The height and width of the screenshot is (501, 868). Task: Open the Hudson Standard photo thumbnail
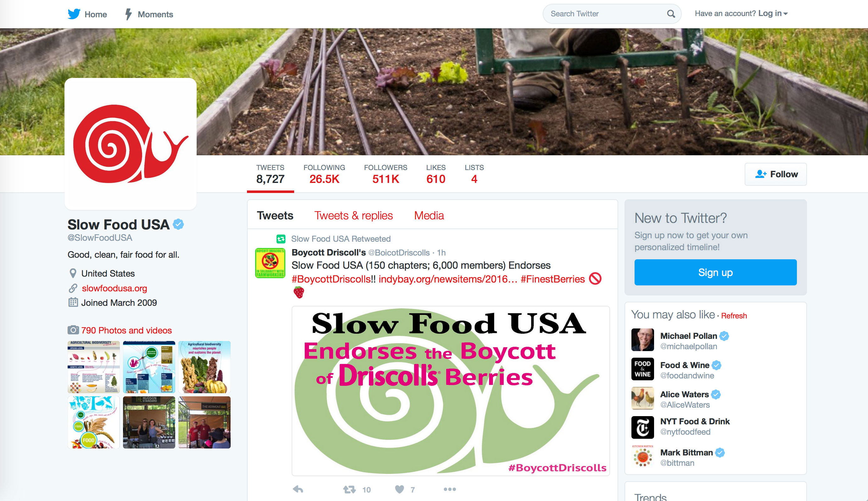click(x=149, y=422)
